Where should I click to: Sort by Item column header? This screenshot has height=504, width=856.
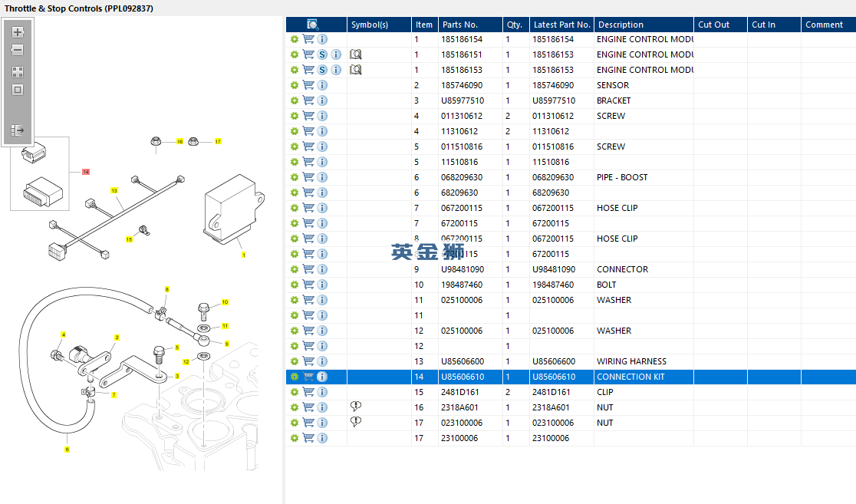(424, 25)
